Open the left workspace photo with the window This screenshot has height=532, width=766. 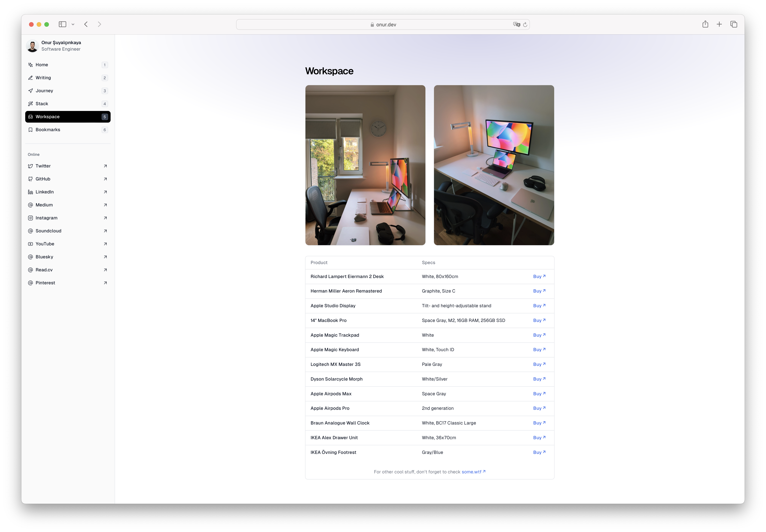(x=365, y=165)
